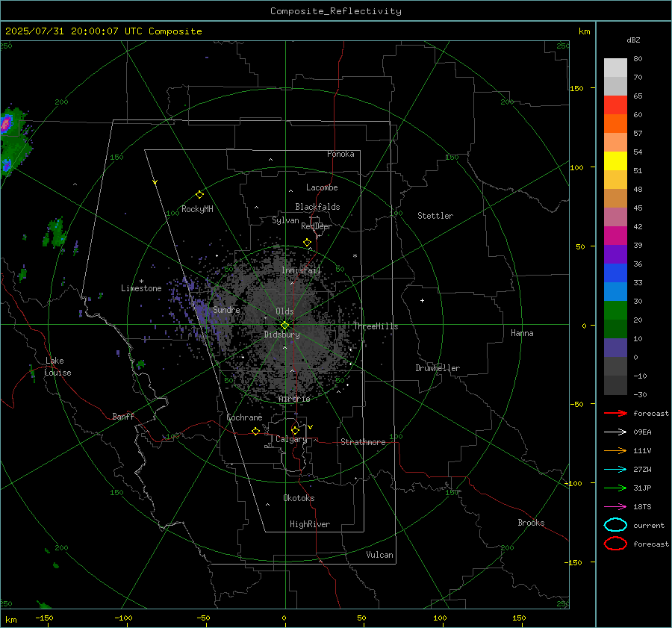Click the Hanna map label
Image resolution: width=672 pixels, height=628 pixels.
[x=522, y=333]
